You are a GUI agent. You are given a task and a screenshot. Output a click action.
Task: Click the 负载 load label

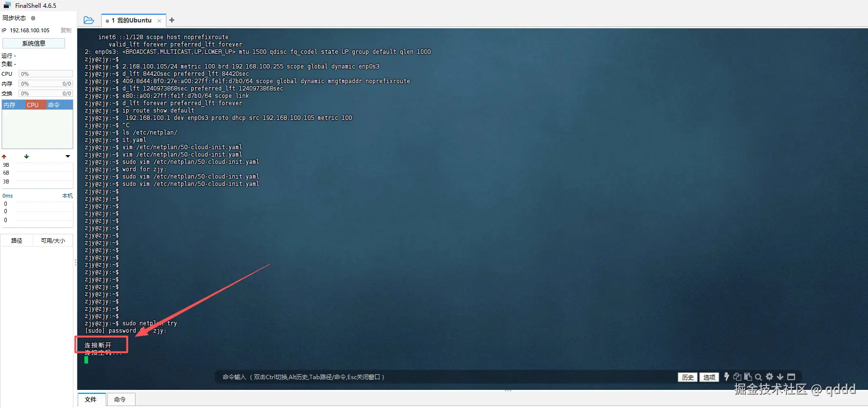pyautogui.click(x=9, y=64)
